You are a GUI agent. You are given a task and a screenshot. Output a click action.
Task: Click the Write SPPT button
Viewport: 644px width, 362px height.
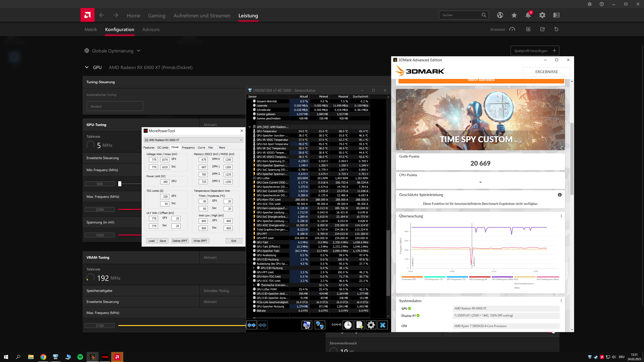click(200, 241)
